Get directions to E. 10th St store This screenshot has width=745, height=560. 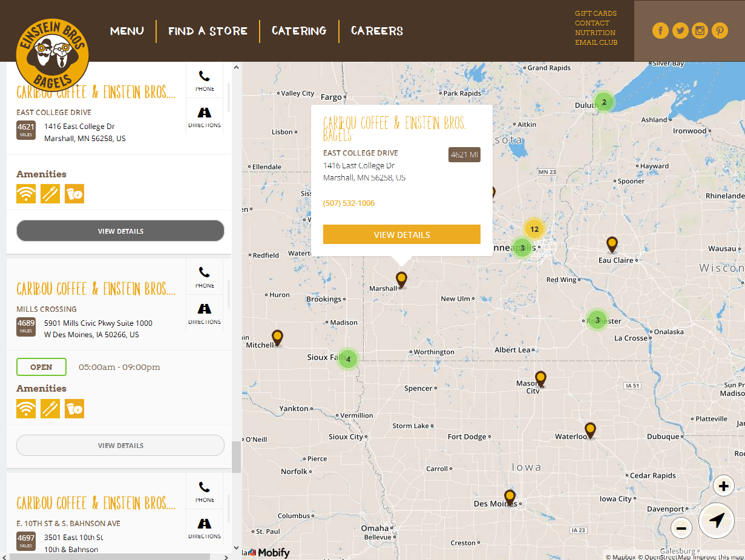(205, 527)
